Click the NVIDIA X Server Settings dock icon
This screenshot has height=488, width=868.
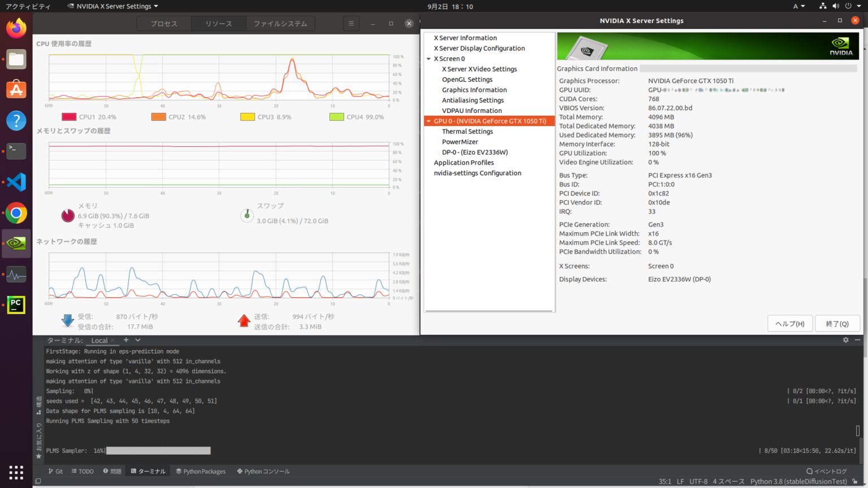pos(16,243)
